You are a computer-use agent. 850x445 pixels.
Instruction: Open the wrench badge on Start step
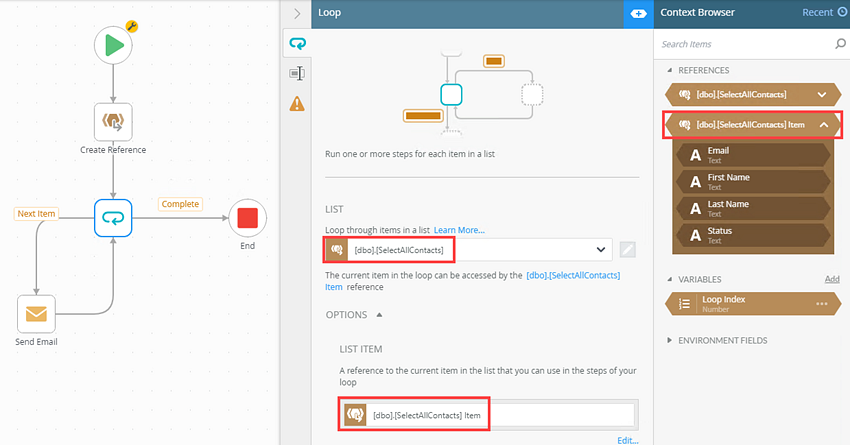[x=132, y=26]
